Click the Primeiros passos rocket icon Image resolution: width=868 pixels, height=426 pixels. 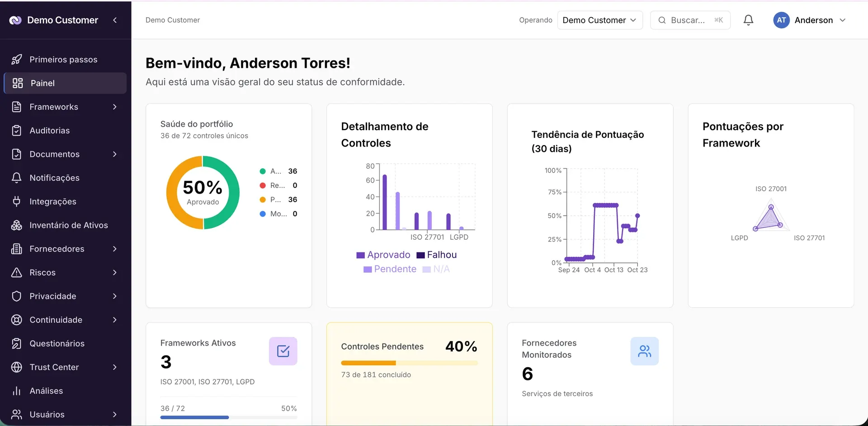point(17,59)
